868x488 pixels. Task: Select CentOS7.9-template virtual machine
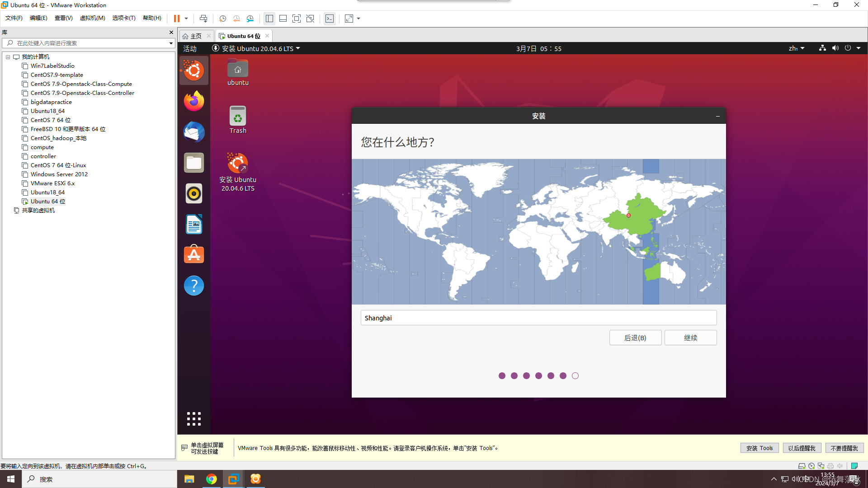coord(57,75)
